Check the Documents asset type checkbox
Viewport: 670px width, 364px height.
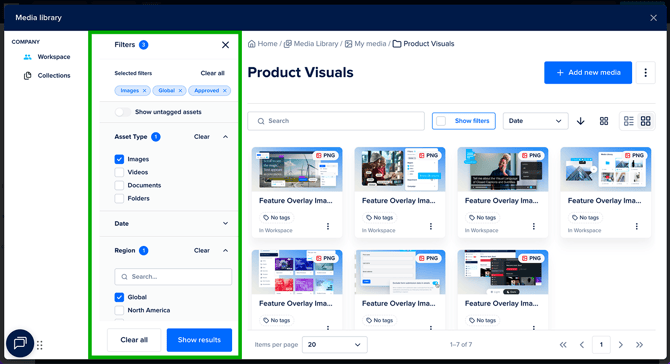click(119, 185)
